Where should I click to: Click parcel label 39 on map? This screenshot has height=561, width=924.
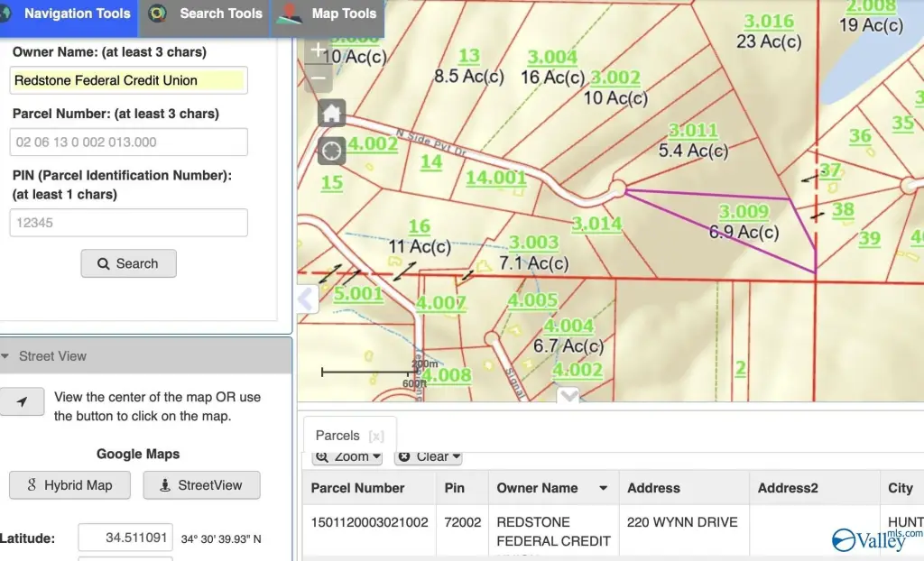coord(869,239)
